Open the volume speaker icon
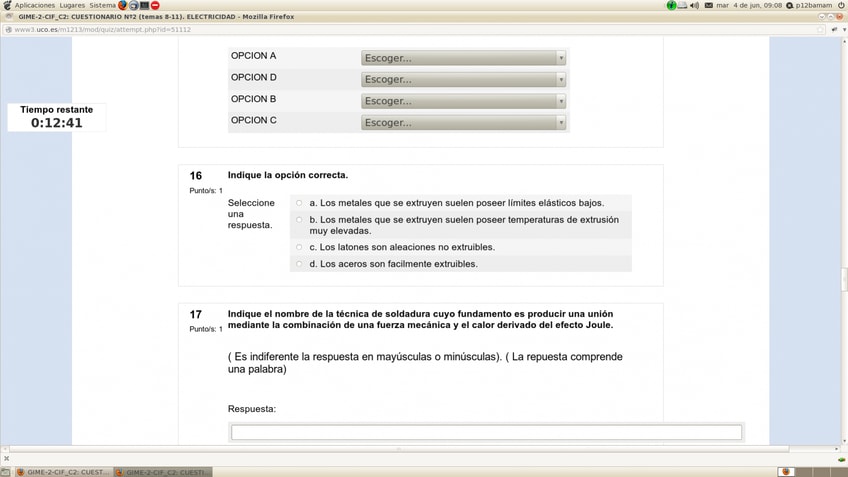 pos(694,5)
